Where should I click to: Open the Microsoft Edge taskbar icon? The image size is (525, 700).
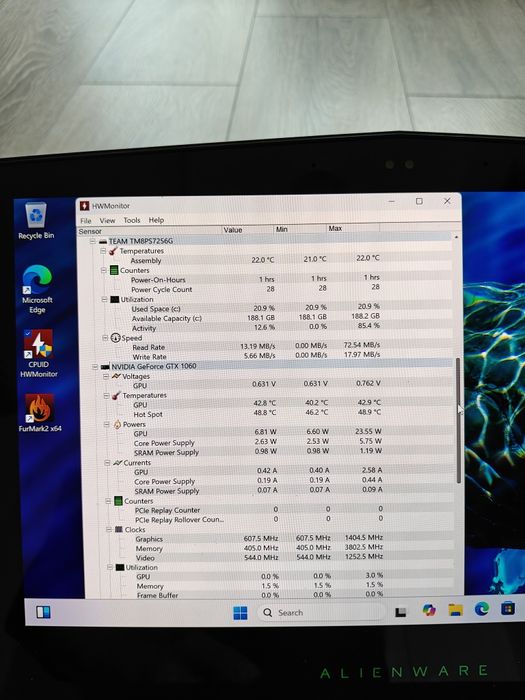[482, 609]
